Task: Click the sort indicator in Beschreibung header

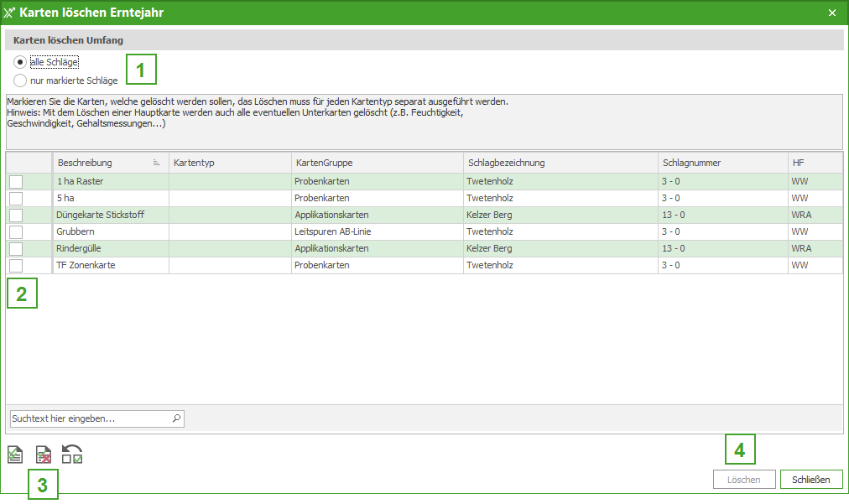Action: (157, 163)
